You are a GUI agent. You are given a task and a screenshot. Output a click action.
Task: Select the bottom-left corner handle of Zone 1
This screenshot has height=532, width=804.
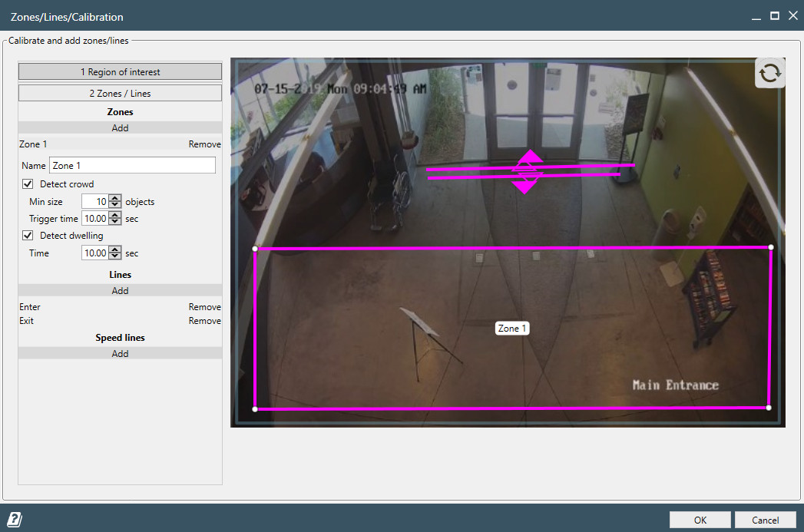255,409
